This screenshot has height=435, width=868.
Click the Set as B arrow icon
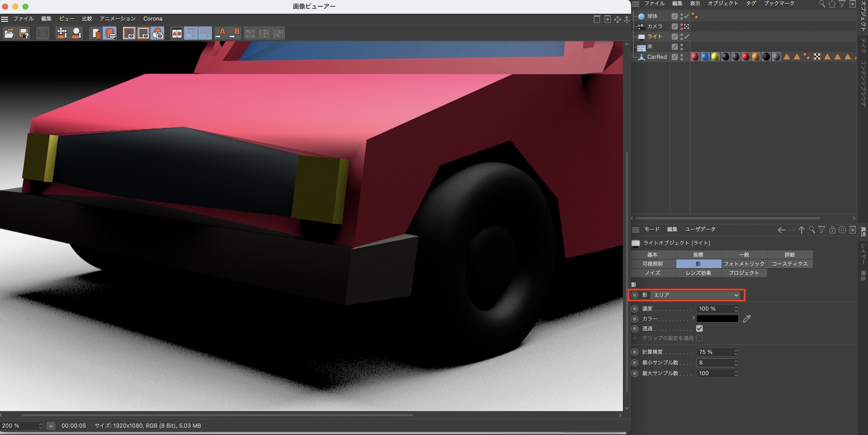(235, 33)
